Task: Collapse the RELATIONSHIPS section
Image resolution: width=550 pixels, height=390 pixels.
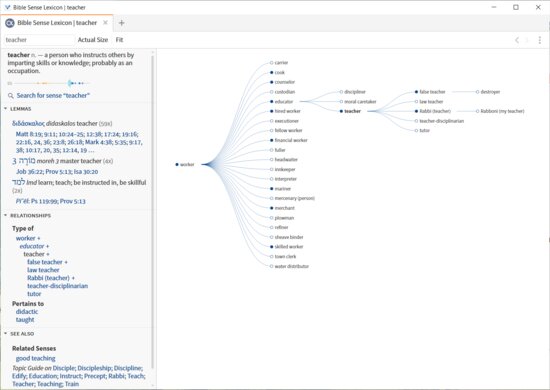Action: click(x=6, y=215)
